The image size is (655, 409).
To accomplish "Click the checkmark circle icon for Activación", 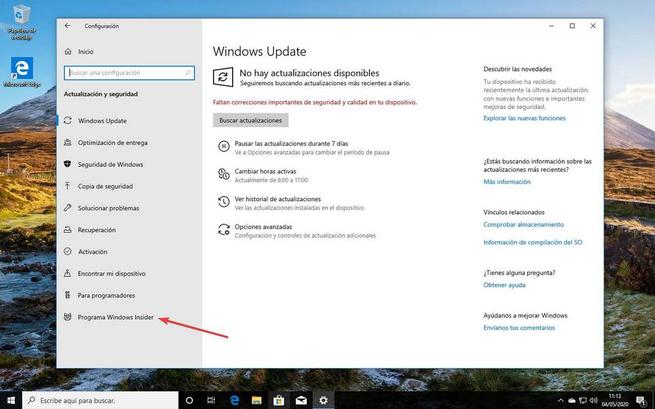I will pyautogui.click(x=67, y=251).
